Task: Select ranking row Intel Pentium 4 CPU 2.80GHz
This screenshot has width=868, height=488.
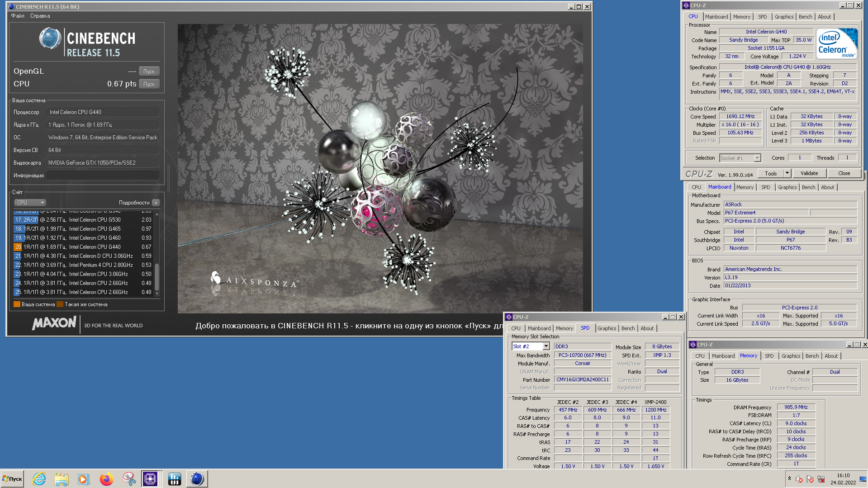Action: (x=83, y=265)
